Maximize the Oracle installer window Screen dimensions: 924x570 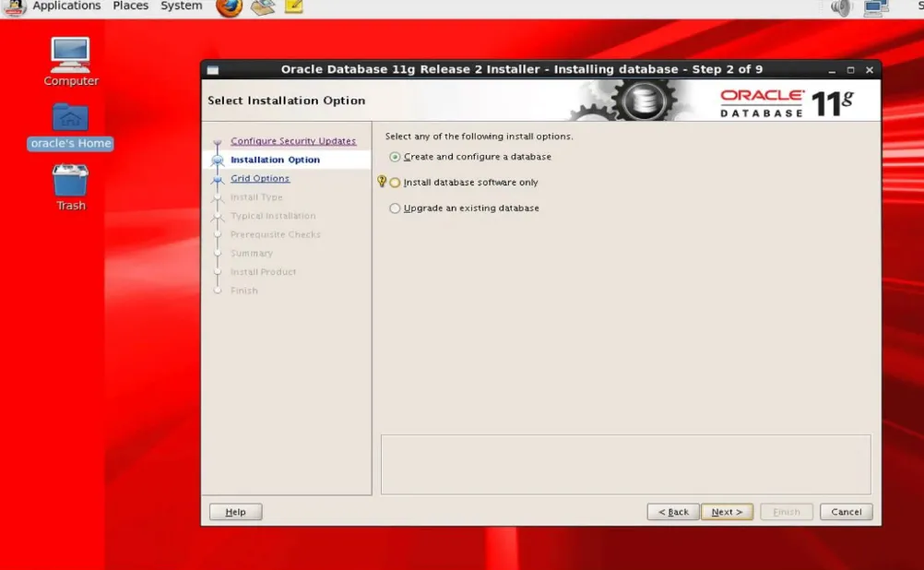850,70
